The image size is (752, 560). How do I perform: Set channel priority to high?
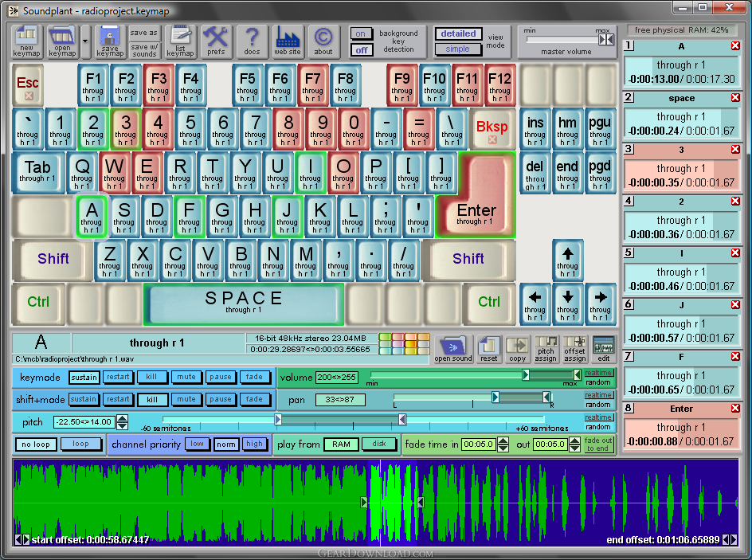point(254,444)
